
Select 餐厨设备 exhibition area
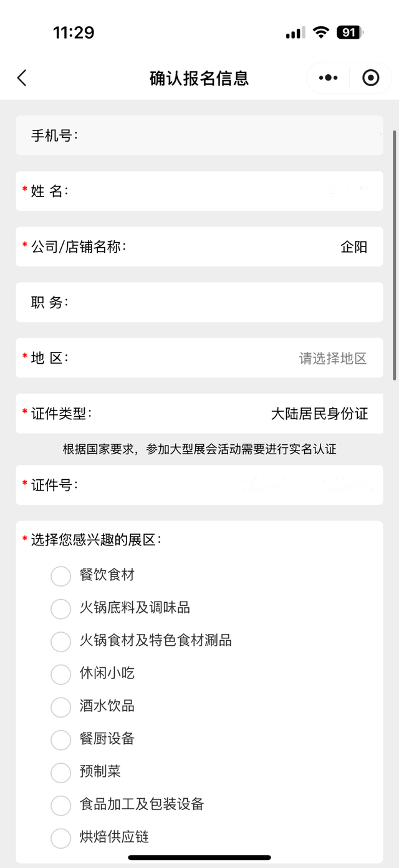pyautogui.click(x=61, y=740)
